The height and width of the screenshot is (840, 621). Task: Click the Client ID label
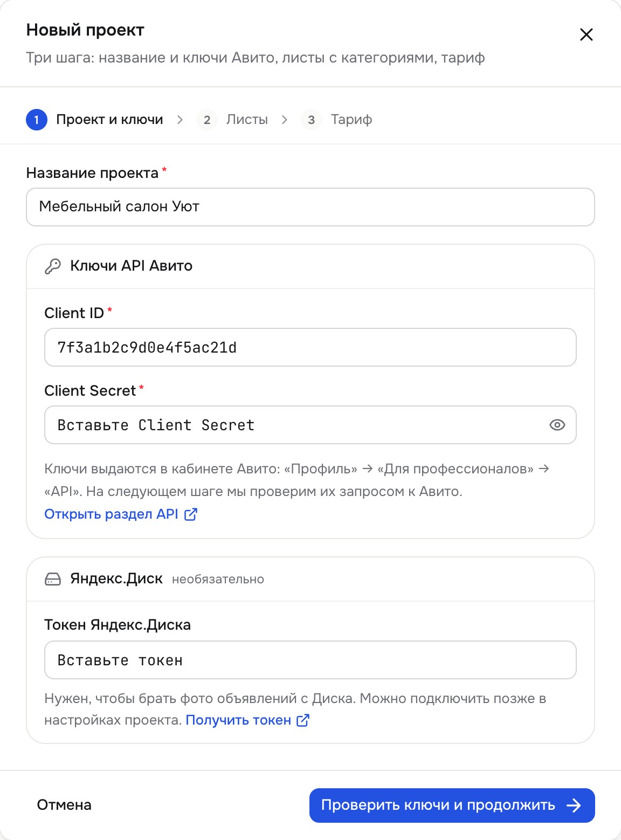coord(74,313)
